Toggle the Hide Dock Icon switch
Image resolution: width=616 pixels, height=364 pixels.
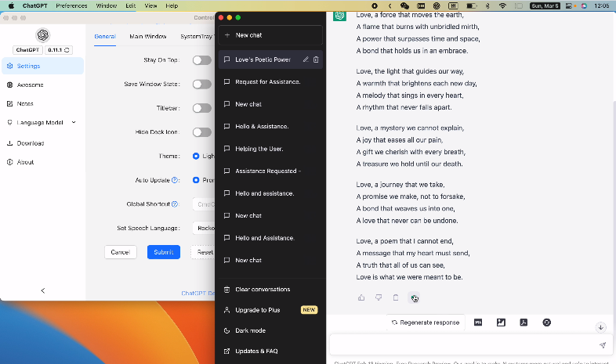(202, 132)
